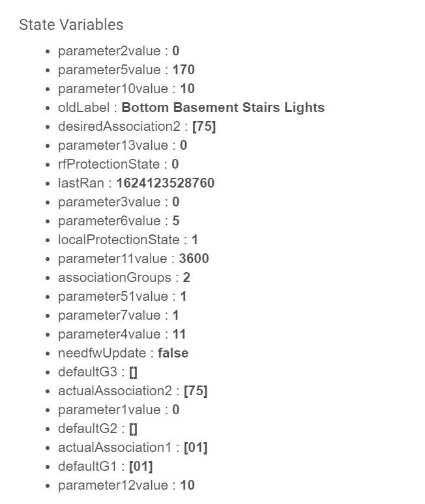The width and height of the screenshot is (425, 504).
Task: Click the defaultG3 empty brackets
Action: tap(133, 372)
